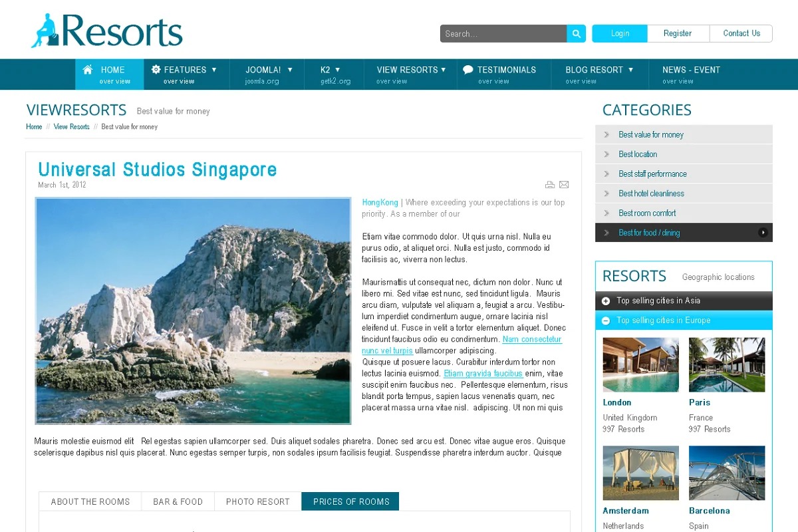798x532 pixels.
Task: Click the email envelope icon
Action: (x=564, y=185)
